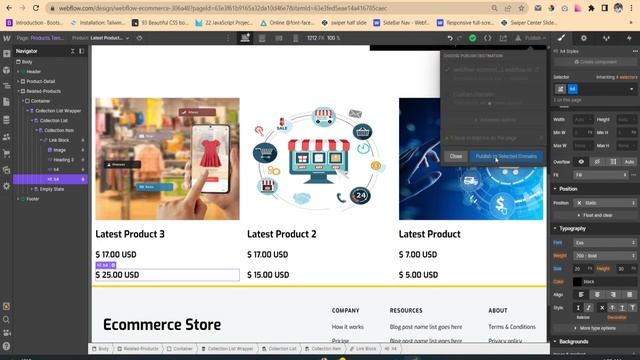
Task: Expand the Header item in Navigator
Action: 18,71
